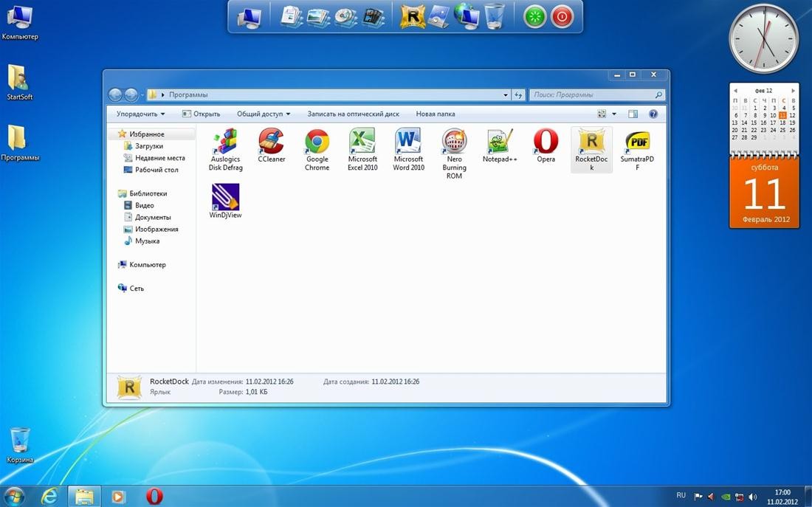Select the Компьютер desktop icon
The height and width of the screenshot is (507, 812).
(x=20, y=23)
